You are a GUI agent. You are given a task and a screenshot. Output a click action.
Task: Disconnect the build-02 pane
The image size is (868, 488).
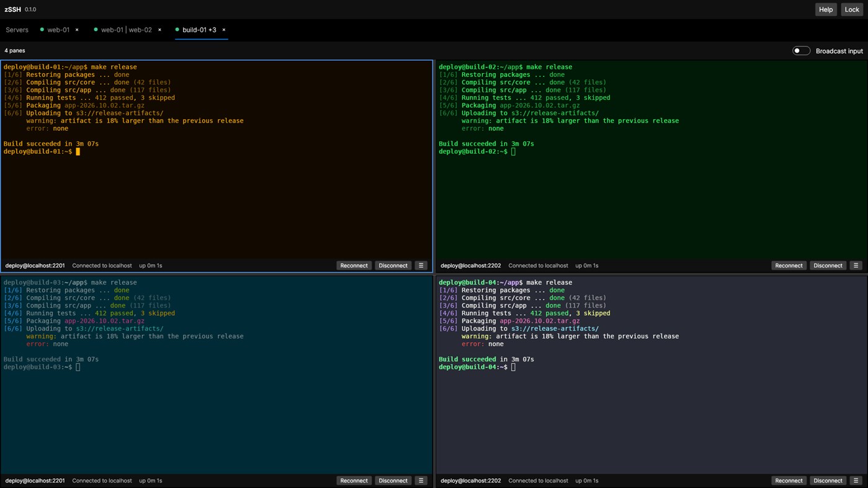[x=828, y=265]
